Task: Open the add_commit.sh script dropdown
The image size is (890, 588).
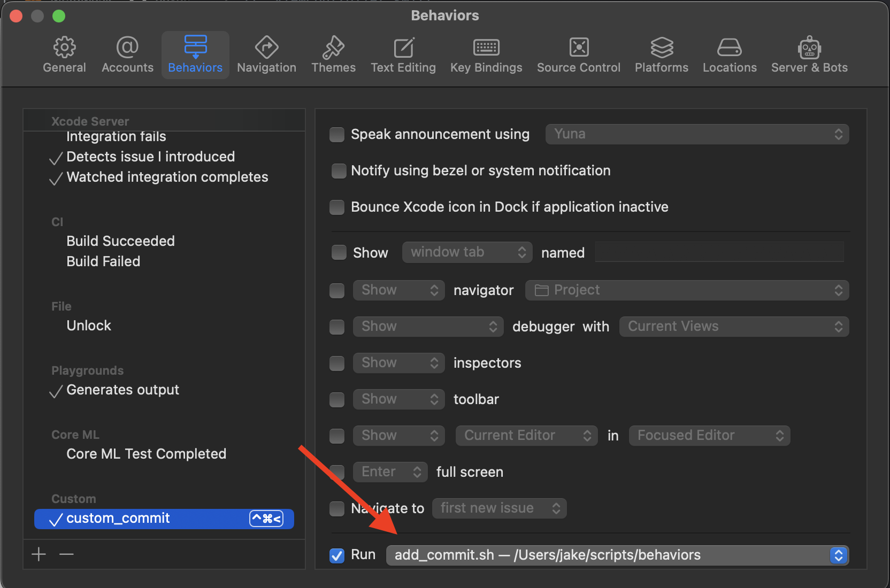Action: [617, 555]
